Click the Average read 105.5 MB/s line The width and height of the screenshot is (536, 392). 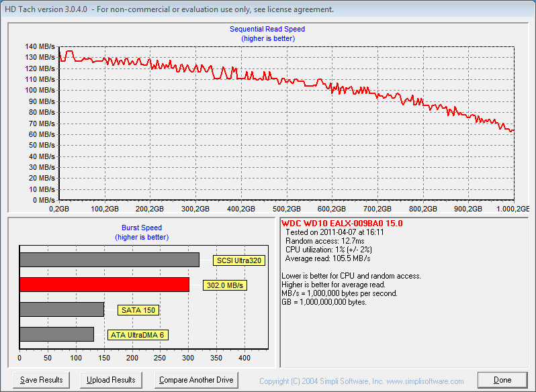pos(328,258)
